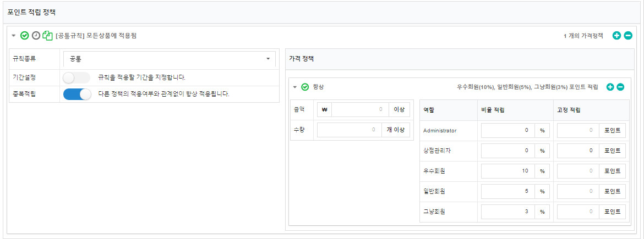This screenshot has height=239, width=644.
Task: Click the 규칙종류 label
Action: [24, 59]
